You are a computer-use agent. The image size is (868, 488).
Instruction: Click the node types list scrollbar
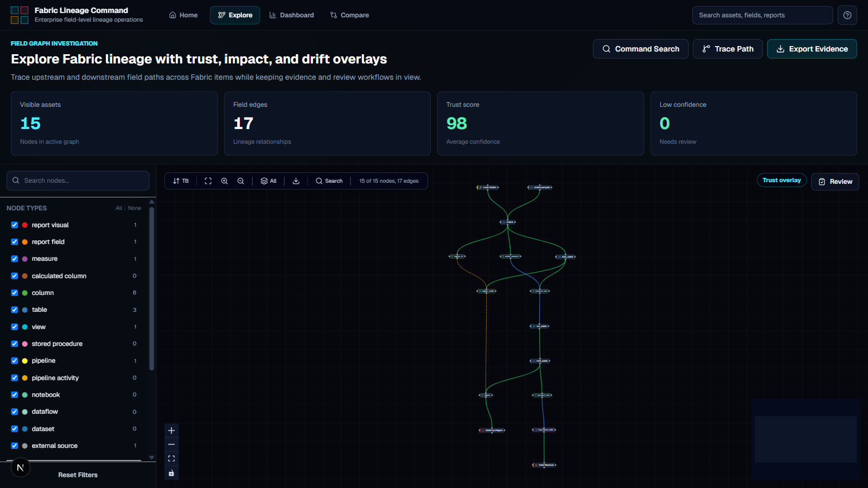tap(152, 288)
